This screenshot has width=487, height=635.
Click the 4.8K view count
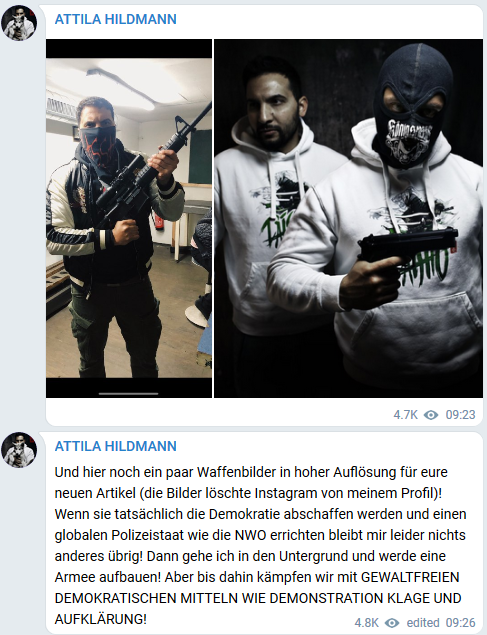click(x=366, y=622)
